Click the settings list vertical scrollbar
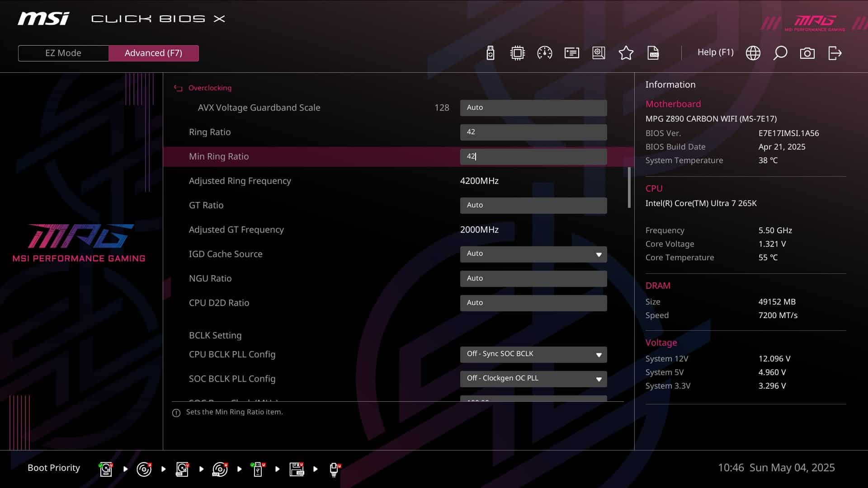This screenshot has width=868, height=488. point(629,188)
